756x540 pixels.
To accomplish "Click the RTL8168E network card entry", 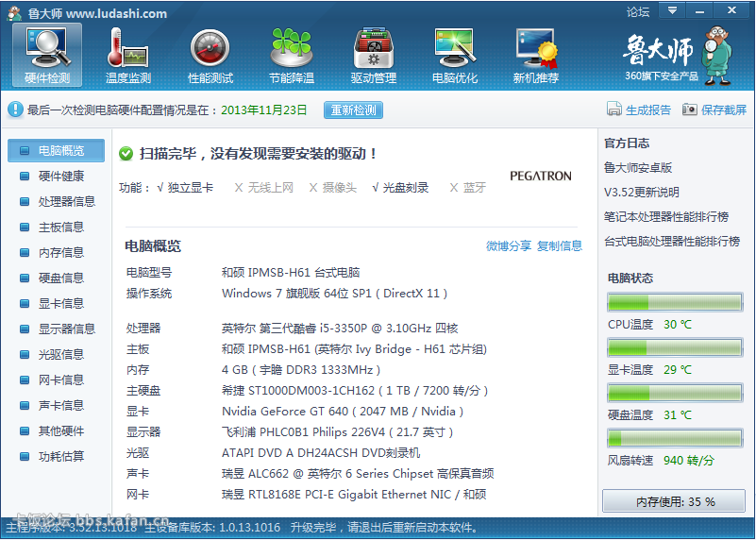I will pos(353,494).
